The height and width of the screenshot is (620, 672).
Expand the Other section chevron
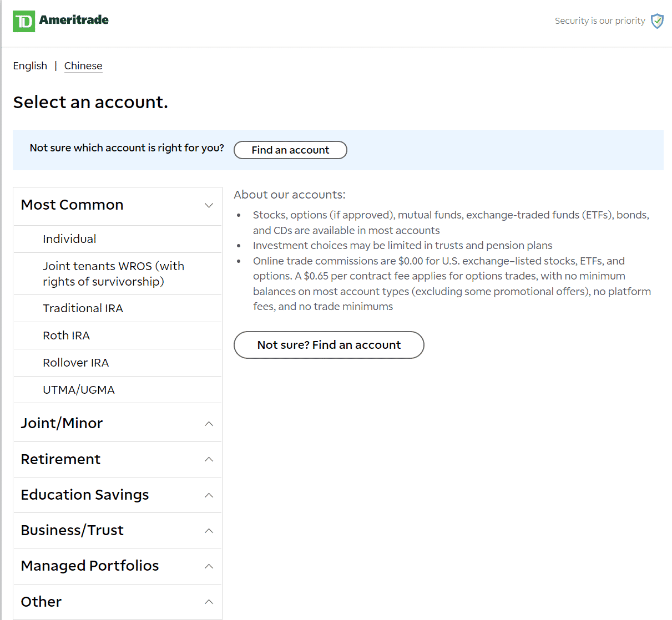(209, 602)
